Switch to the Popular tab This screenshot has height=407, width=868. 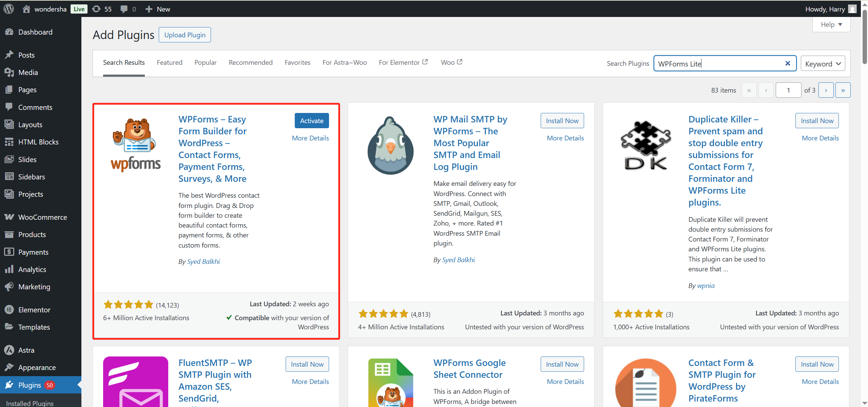(x=205, y=62)
